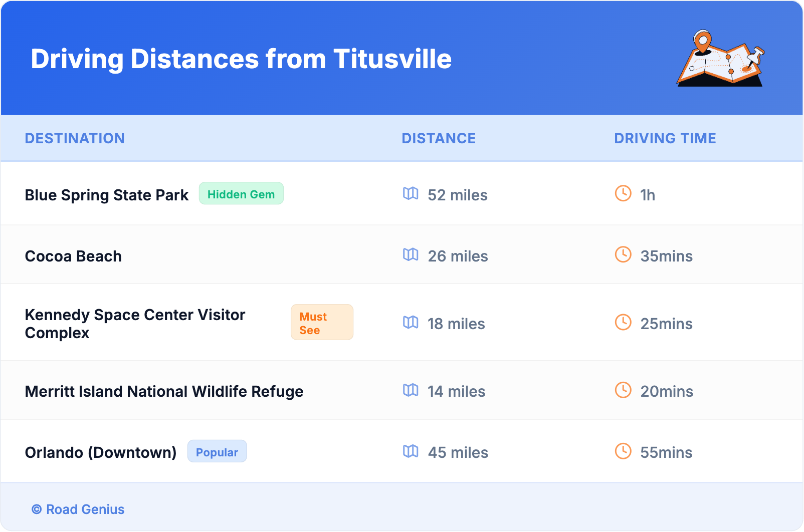
Task: Click the clock icon beside 20mins
Action: [x=623, y=390]
